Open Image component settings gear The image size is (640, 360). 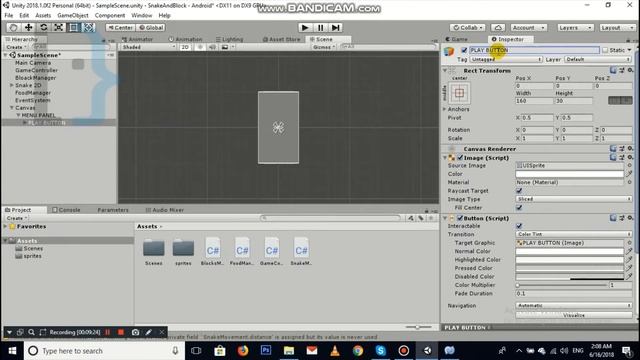[x=630, y=157]
